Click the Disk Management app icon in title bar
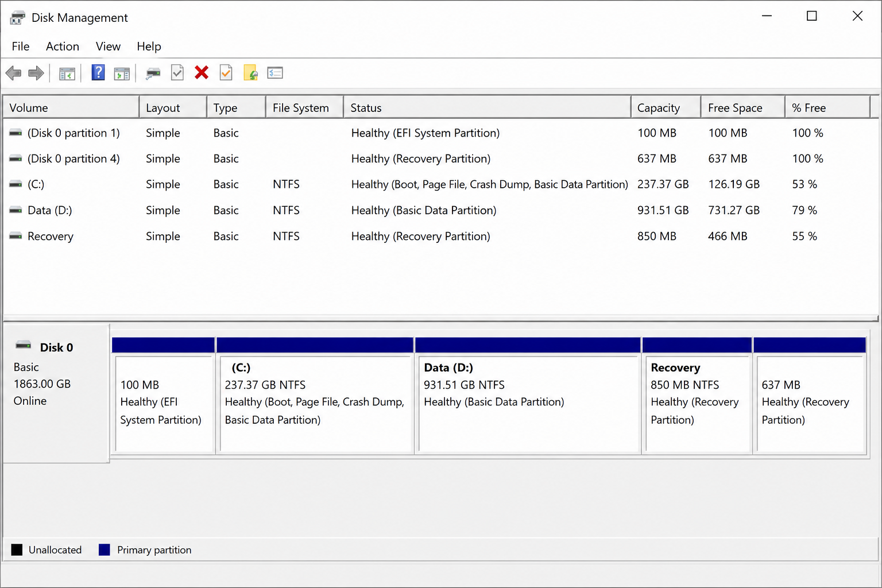 [17, 18]
